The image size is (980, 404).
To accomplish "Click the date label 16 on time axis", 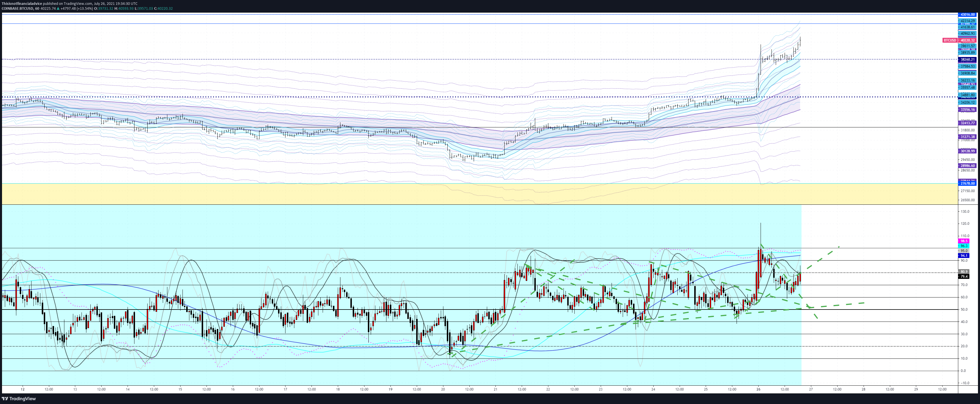I will (233, 389).
